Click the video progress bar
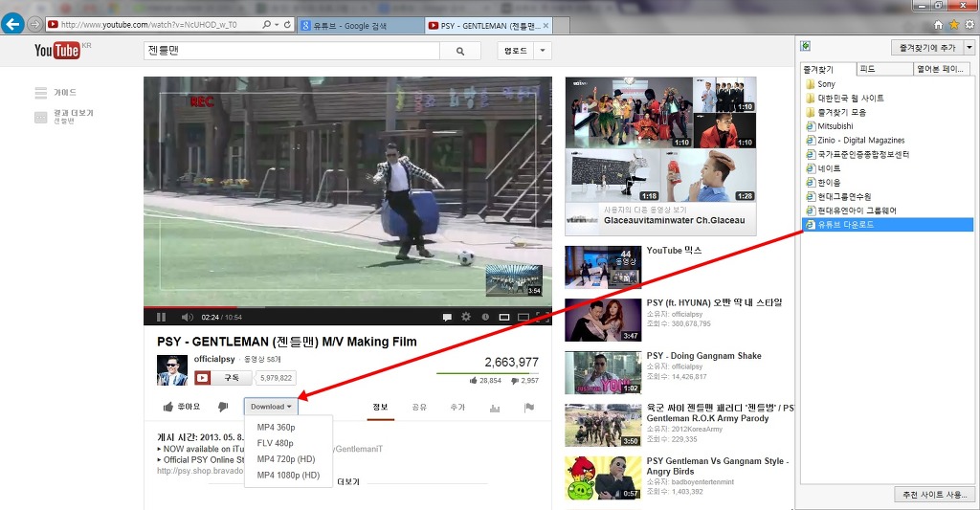 coord(347,307)
